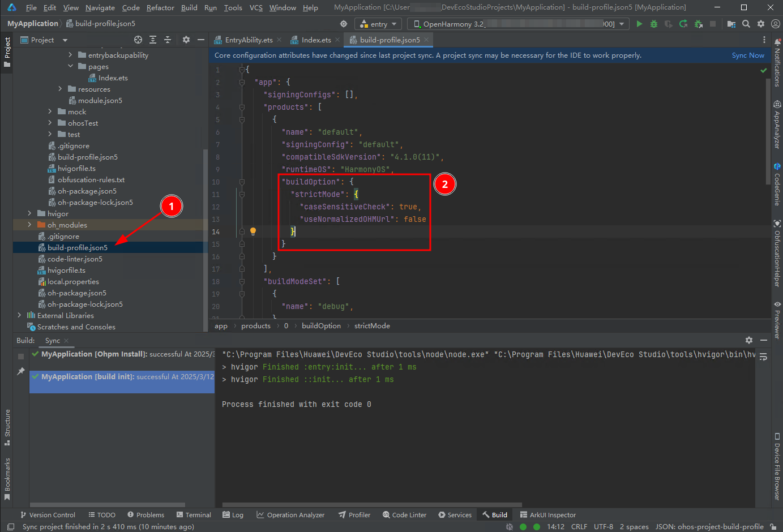The height and width of the screenshot is (532, 783).
Task: Click the intention light bulb on line 14
Action: point(253,231)
